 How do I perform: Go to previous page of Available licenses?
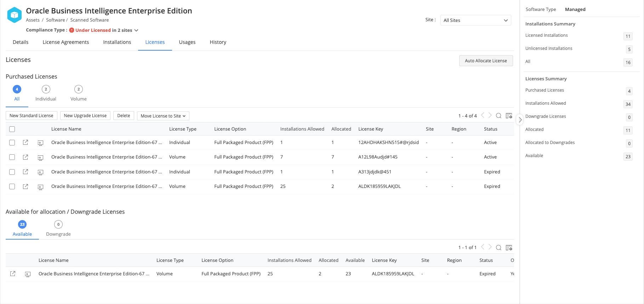pyautogui.click(x=483, y=247)
